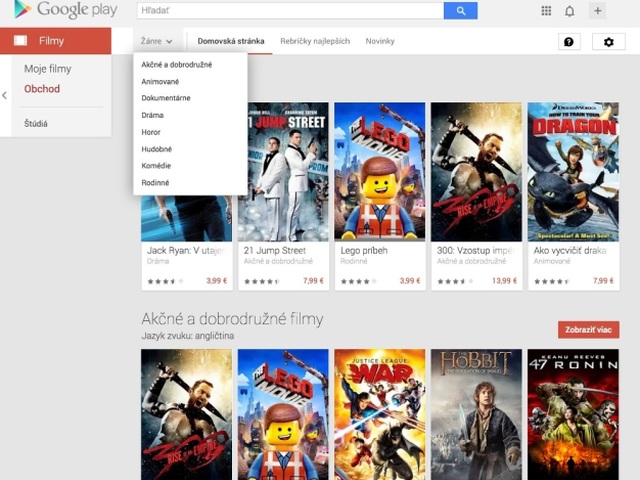
Task: Click Jack Ryan: V utajení title
Action: 186,250
